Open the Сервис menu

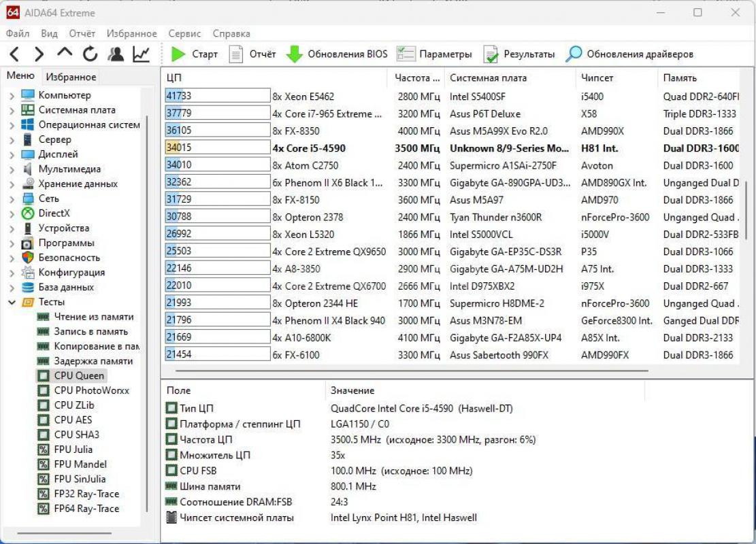tap(184, 33)
